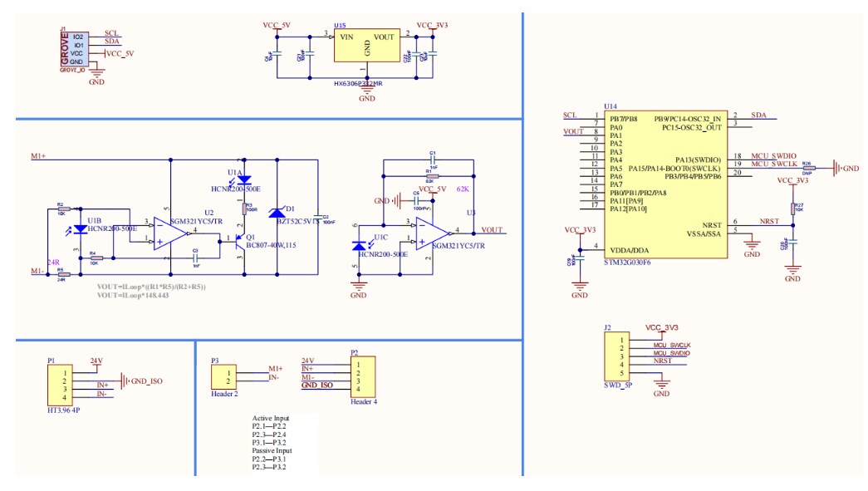Click the SDA net label near pin 2
The width and height of the screenshot is (868, 491).
click(758, 116)
